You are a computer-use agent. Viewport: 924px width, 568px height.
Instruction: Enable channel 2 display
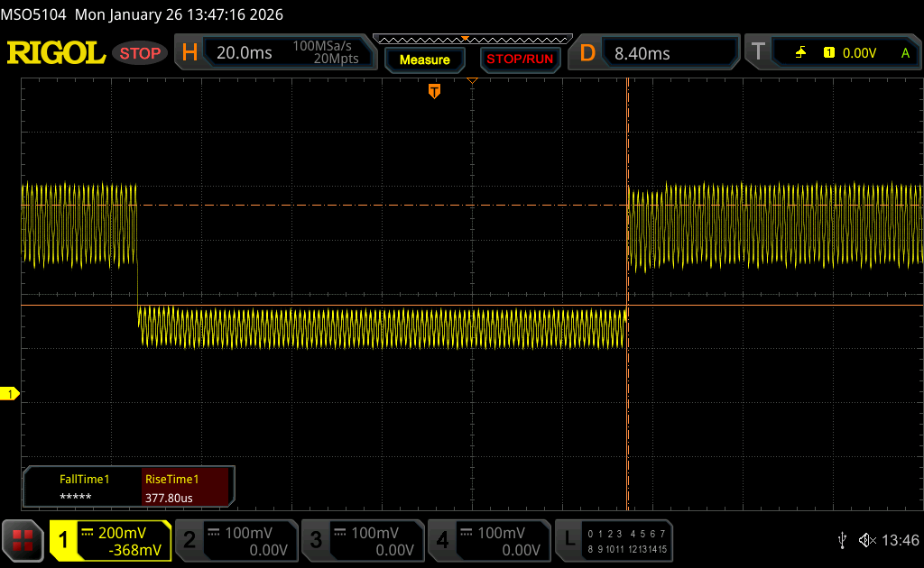pyautogui.click(x=236, y=540)
